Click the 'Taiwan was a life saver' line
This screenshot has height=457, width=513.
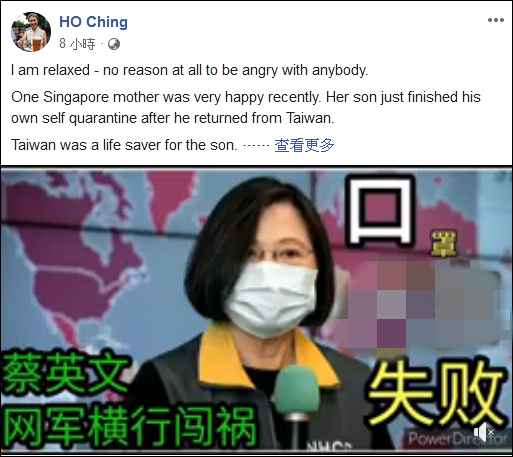[x=124, y=145]
